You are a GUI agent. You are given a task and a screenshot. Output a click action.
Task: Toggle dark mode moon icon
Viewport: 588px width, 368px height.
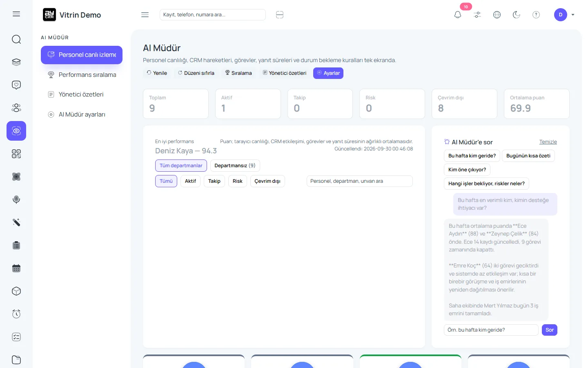pos(517,15)
